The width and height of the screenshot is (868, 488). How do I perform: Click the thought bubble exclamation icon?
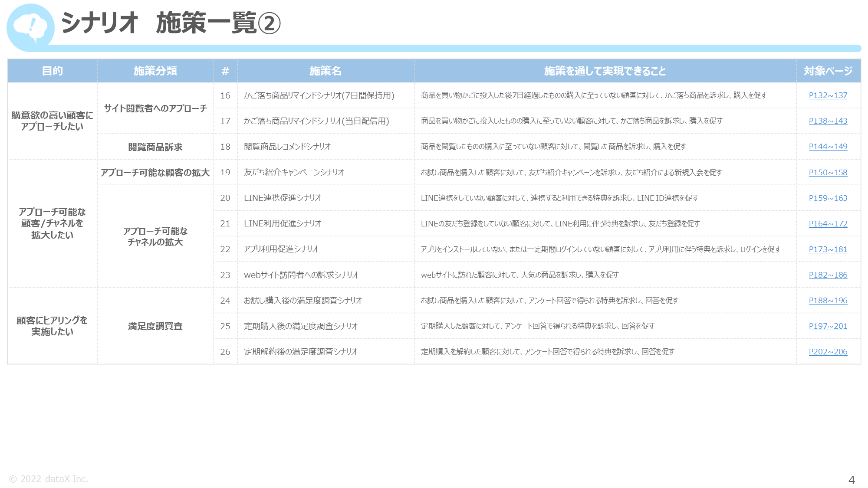[30, 28]
